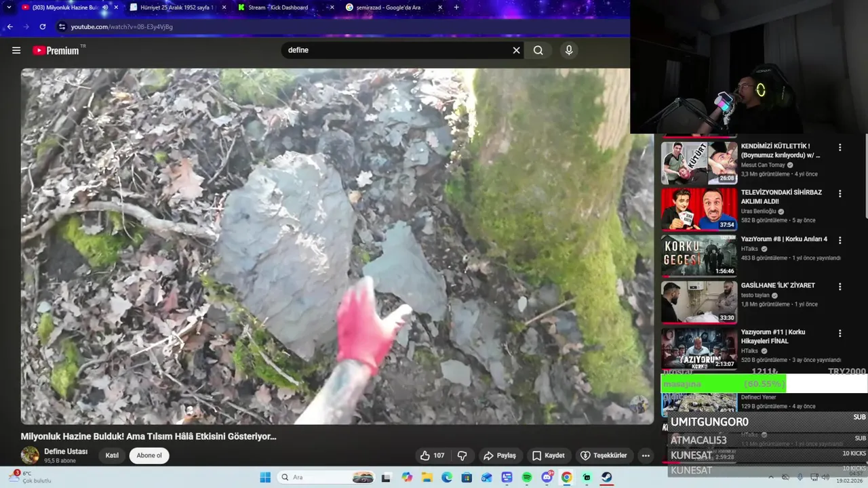Open options menu for 'KENDİMİZİ KÜTLETTİK' video

pos(840,147)
